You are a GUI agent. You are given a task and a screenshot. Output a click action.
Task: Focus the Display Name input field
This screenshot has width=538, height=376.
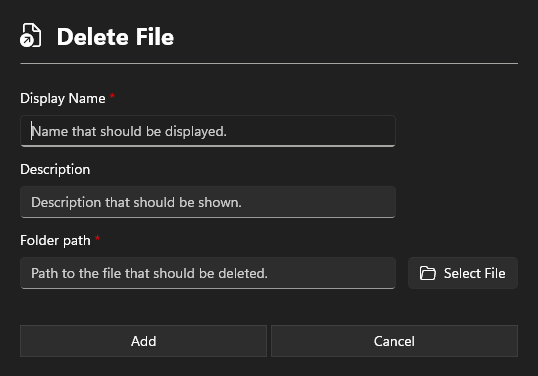(x=208, y=131)
